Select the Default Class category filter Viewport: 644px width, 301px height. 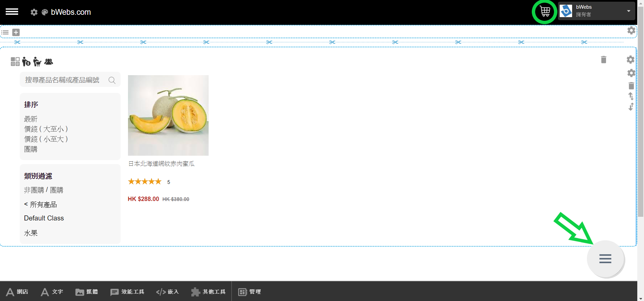(44, 218)
